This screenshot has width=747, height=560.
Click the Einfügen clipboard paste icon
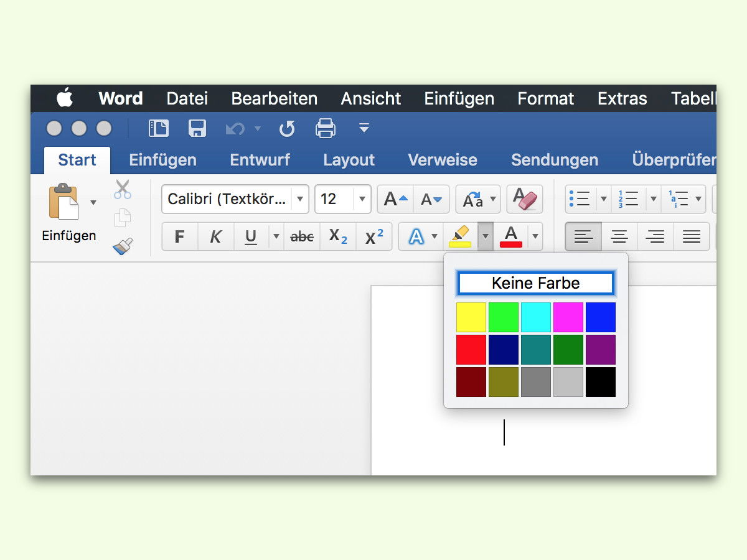[63, 201]
